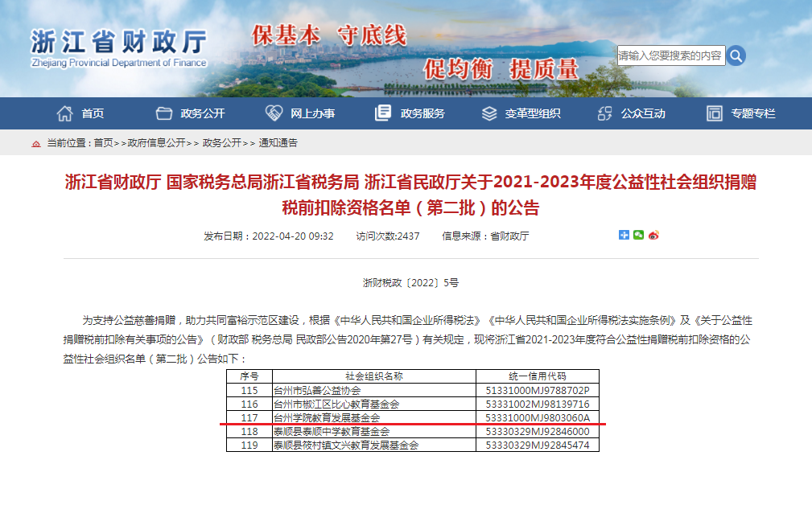Open 通知通告 breadcrumb link
812x505 pixels.
(x=278, y=143)
